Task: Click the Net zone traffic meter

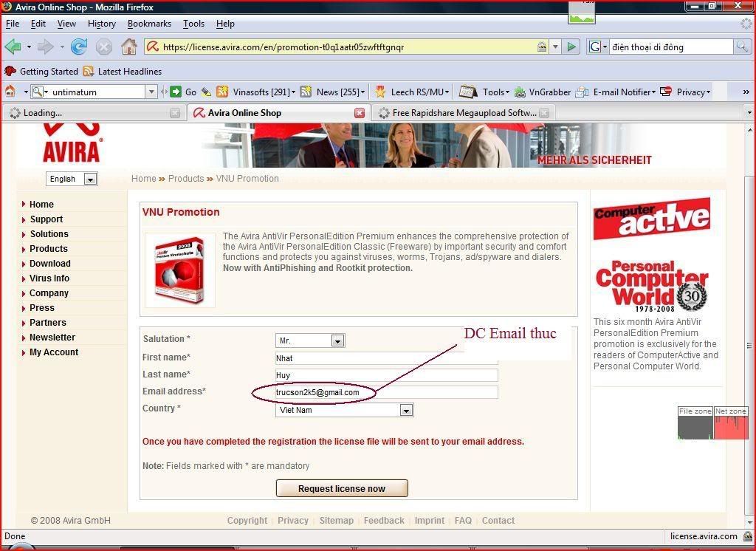Action: pyautogui.click(x=731, y=423)
